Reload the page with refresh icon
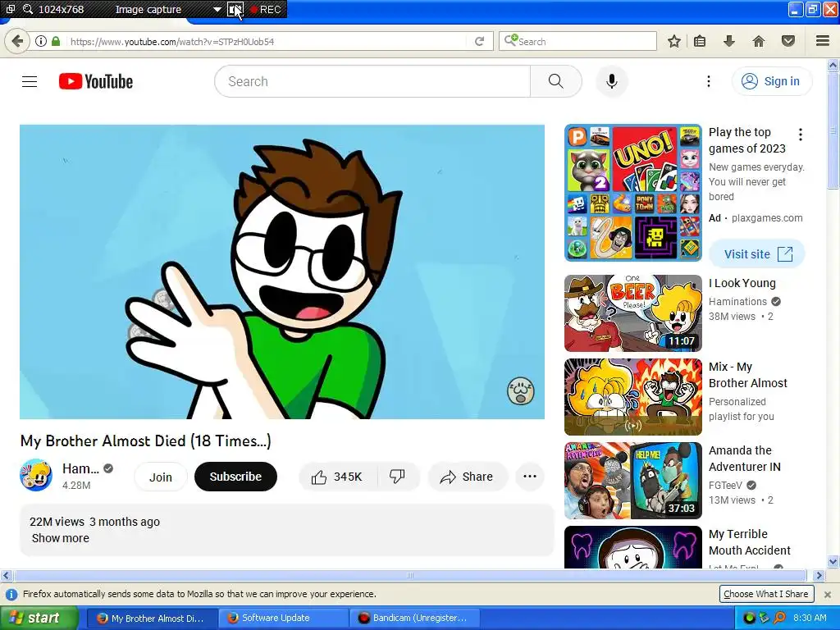The width and height of the screenshot is (840, 630). pyautogui.click(x=479, y=41)
